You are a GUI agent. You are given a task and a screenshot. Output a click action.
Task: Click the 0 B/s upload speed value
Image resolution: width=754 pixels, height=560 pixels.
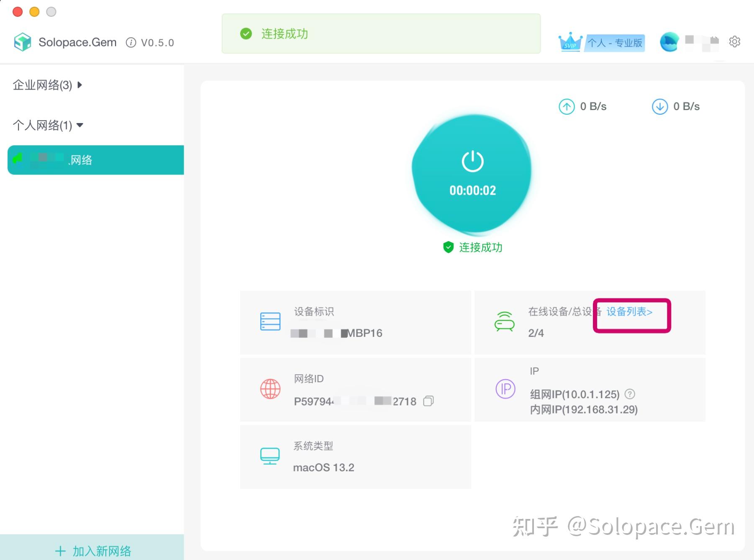(x=593, y=106)
